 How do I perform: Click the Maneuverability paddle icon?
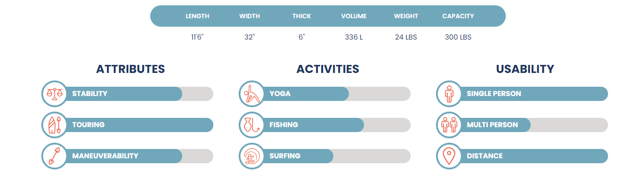[55, 156]
